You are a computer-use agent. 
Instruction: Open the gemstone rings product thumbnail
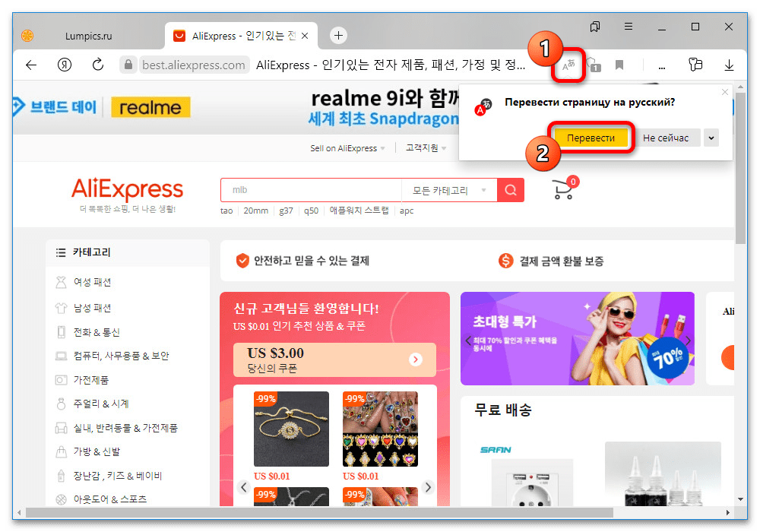tap(380, 429)
